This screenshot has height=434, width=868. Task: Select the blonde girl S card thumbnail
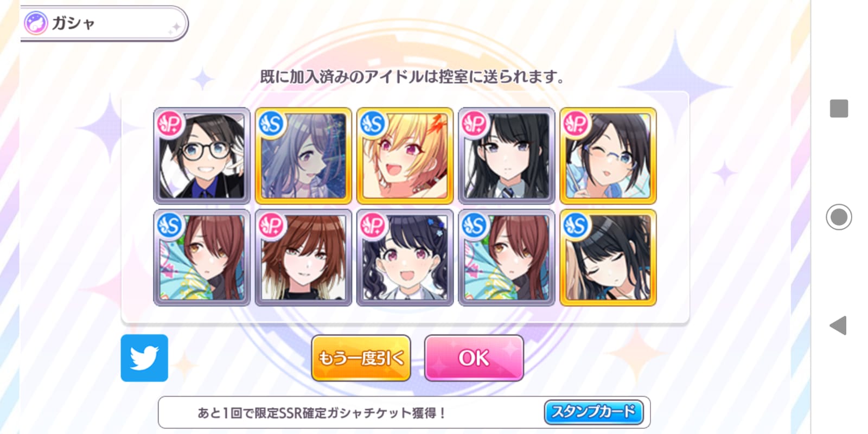point(405,156)
